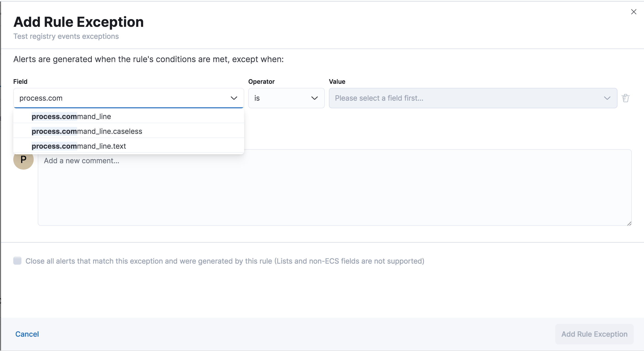Click the Value field chevron icon
The height and width of the screenshot is (351, 644).
tap(608, 98)
